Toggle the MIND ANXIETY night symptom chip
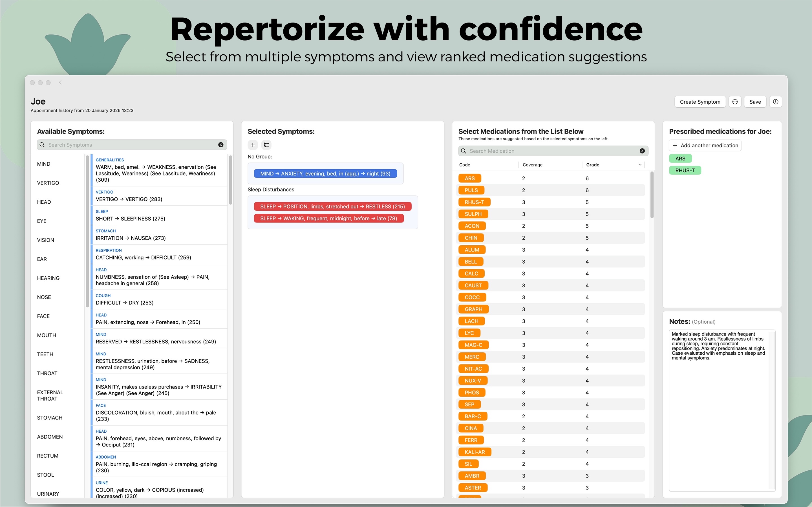 tap(325, 174)
